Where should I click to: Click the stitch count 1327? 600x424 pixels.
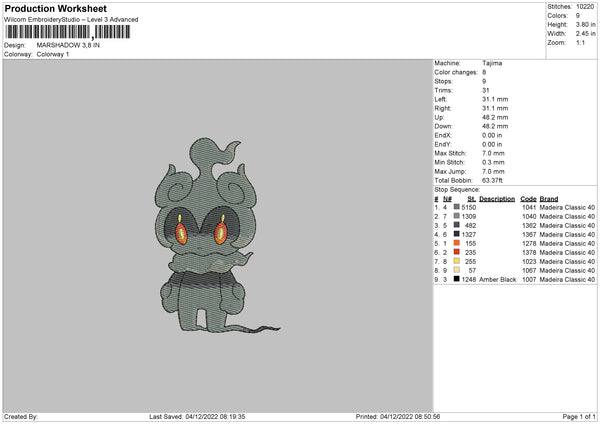(x=469, y=235)
